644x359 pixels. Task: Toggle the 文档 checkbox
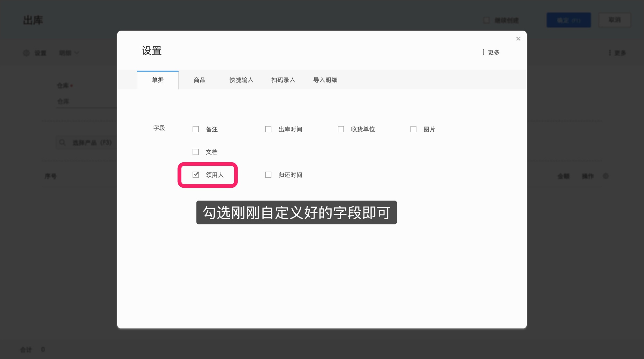pos(195,152)
